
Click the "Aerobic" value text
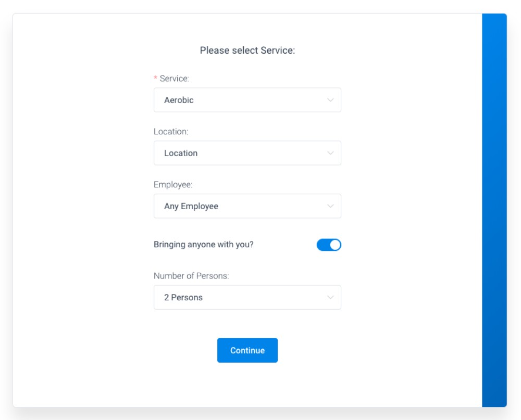coord(179,100)
